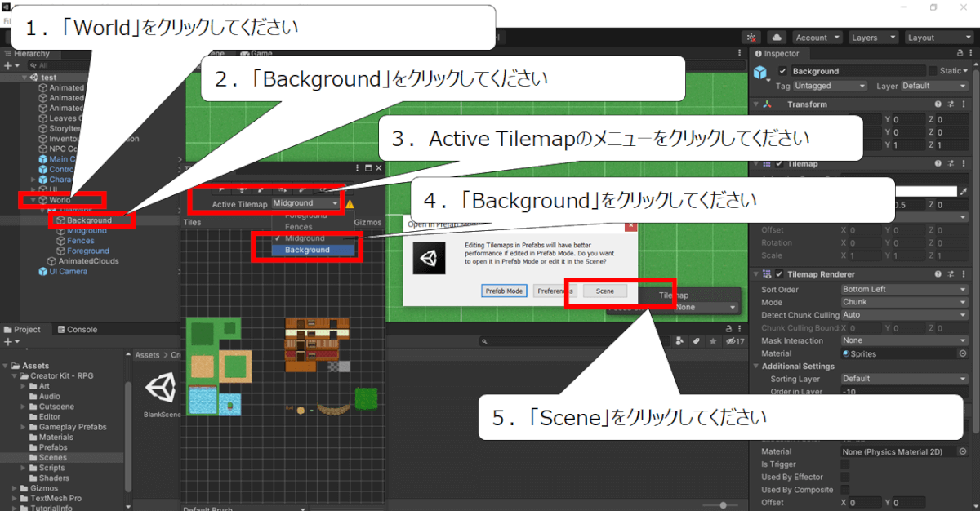This screenshot has height=511, width=980.
Task: Open Tilemap component more options menu
Action: point(964,164)
